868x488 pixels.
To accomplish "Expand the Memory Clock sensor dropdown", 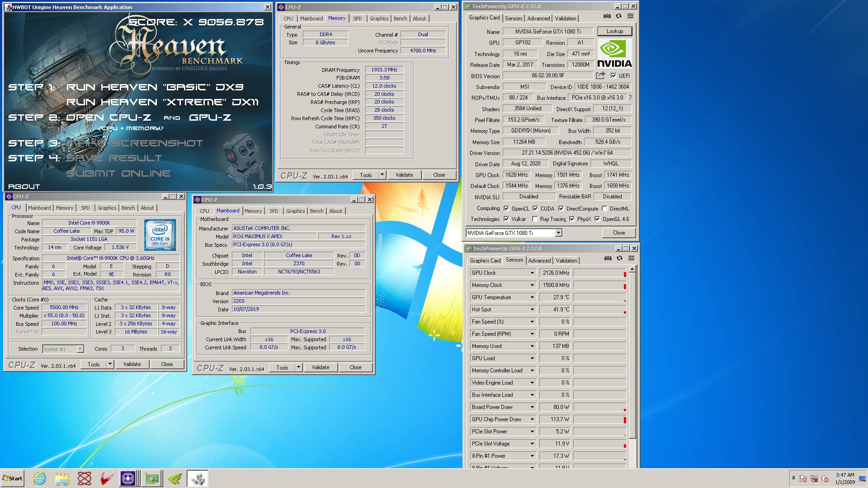I will pos(532,285).
